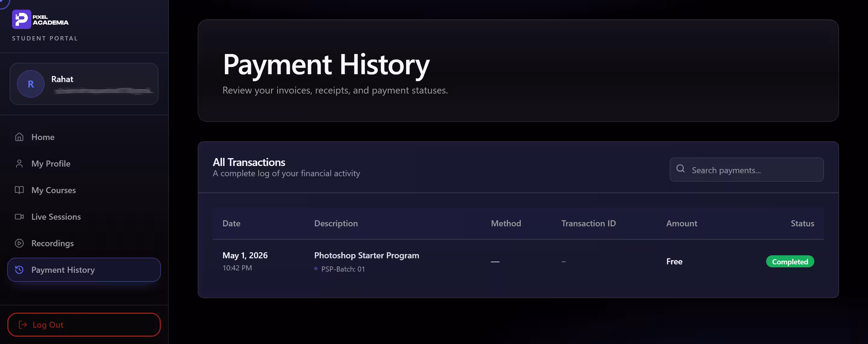Click the Date column header
Viewport: 868px width, 344px height.
point(231,223)
